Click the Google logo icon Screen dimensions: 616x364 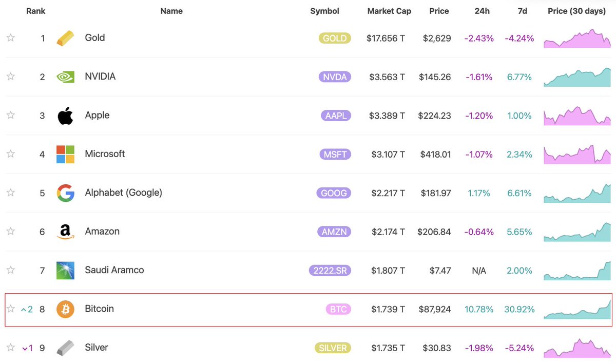[65, 193]
